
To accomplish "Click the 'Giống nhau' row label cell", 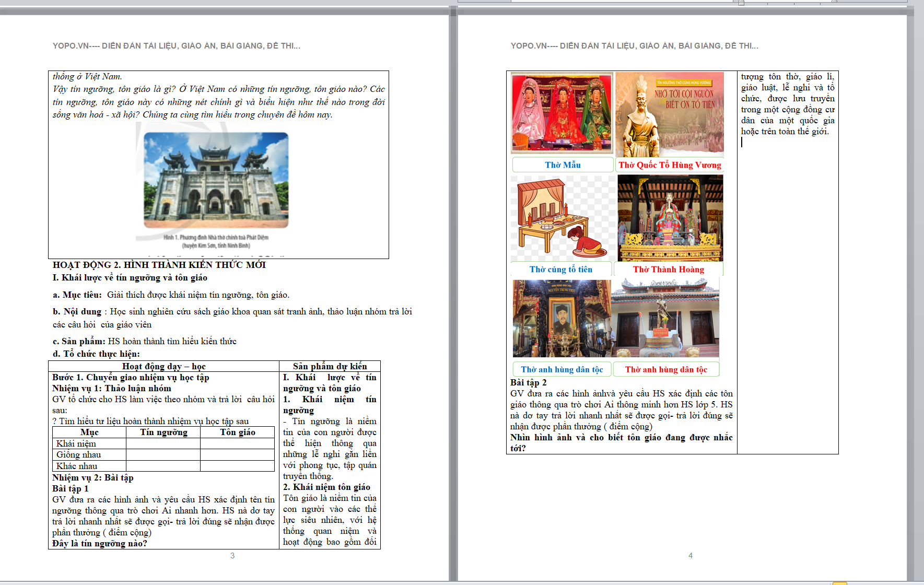I will [x=89, y=454].
